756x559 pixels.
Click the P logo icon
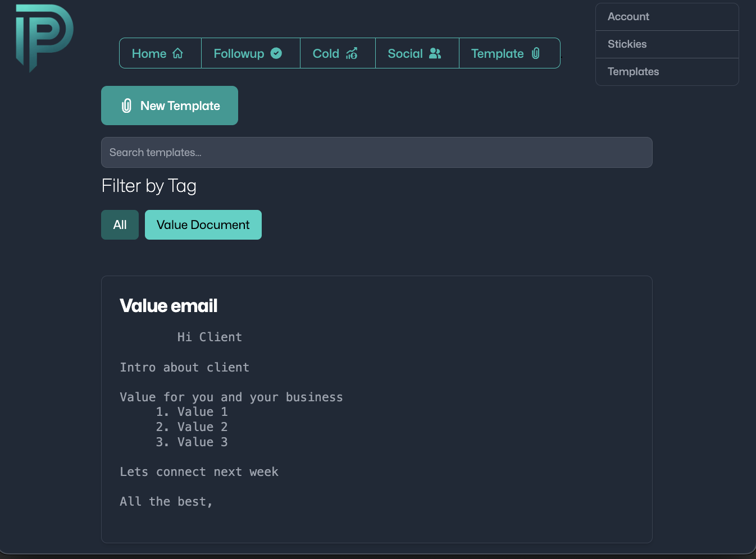click(44, 37)
